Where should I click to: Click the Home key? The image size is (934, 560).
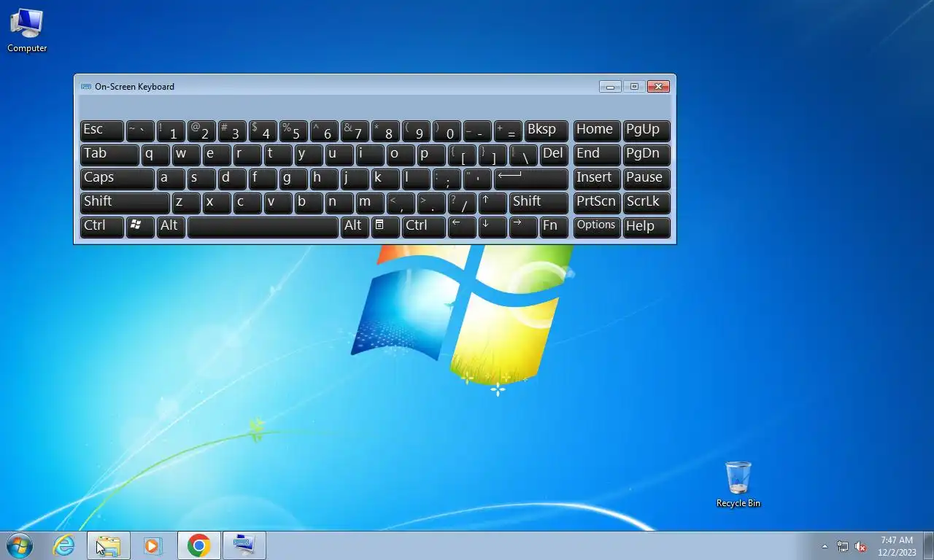597,131
